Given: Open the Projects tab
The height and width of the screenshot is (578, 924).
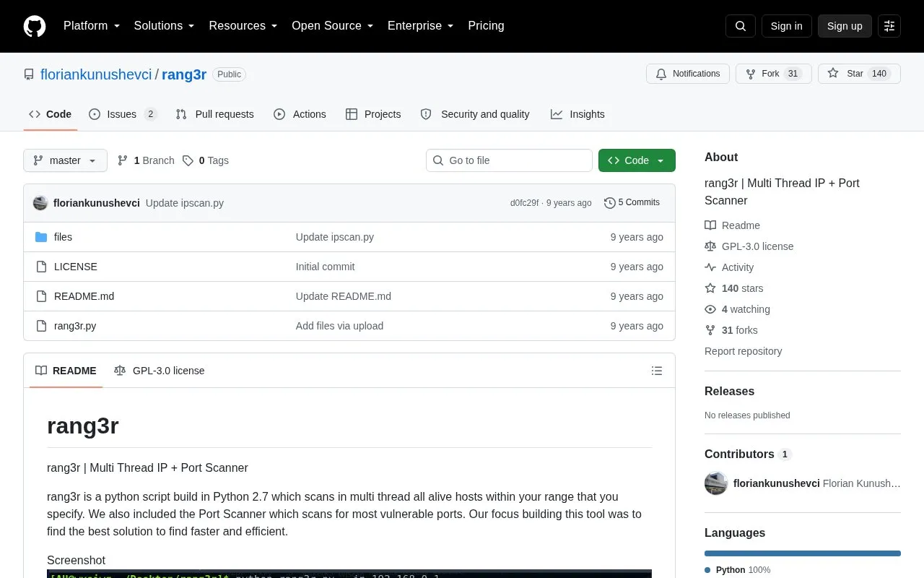Looking at the screenshot, I should (x=373, y=114).
